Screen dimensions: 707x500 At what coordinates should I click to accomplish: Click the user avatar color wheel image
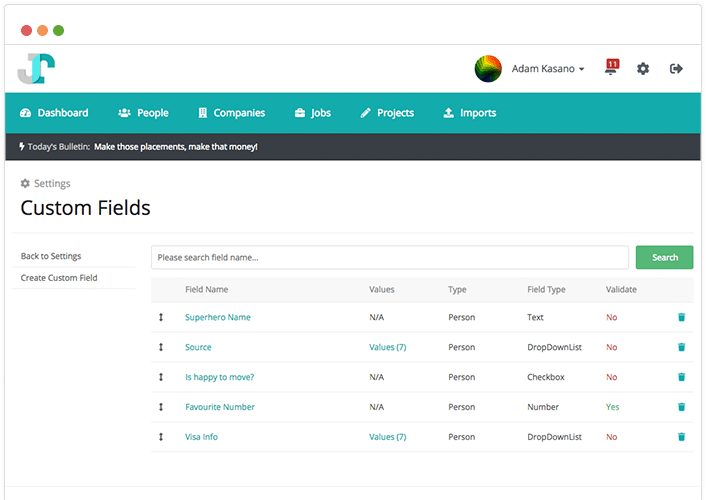click(x=488, y=69)
